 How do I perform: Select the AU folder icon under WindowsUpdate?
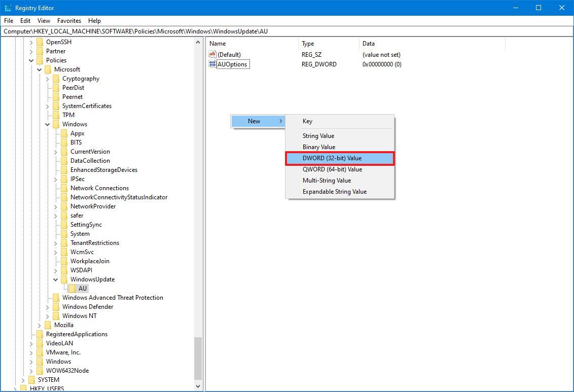pyautogui.click(x=71, y=288)
